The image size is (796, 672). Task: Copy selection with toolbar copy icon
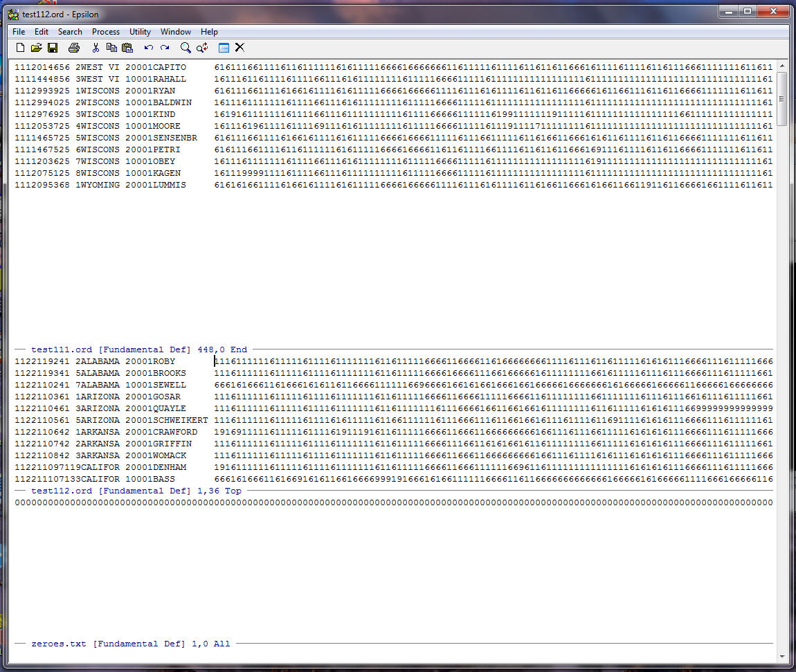pos(111,48)
